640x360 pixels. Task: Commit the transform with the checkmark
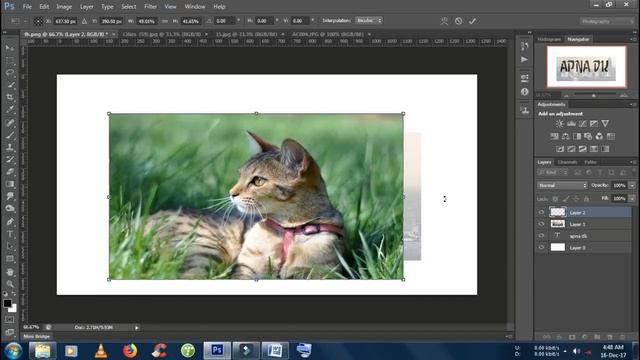[x=472, y=21]
